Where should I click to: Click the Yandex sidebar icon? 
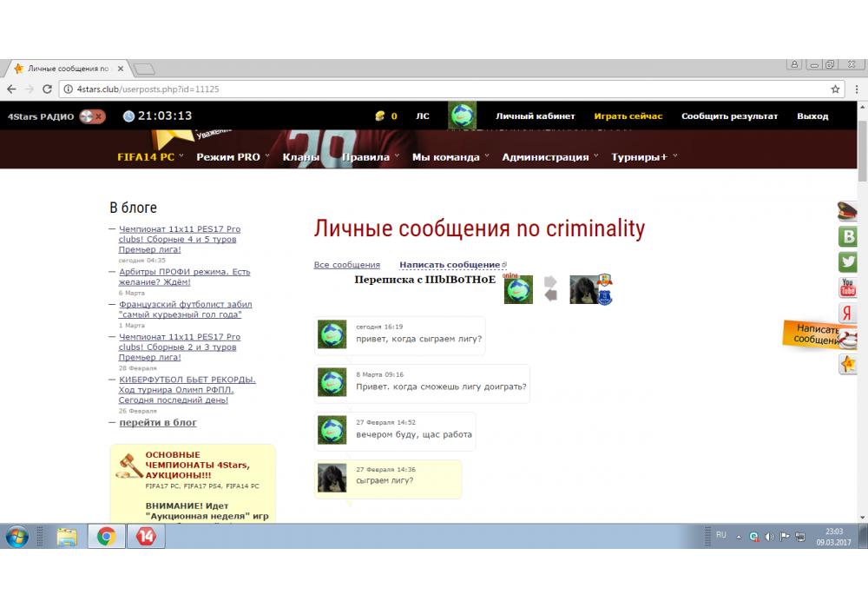pos(848,314)
